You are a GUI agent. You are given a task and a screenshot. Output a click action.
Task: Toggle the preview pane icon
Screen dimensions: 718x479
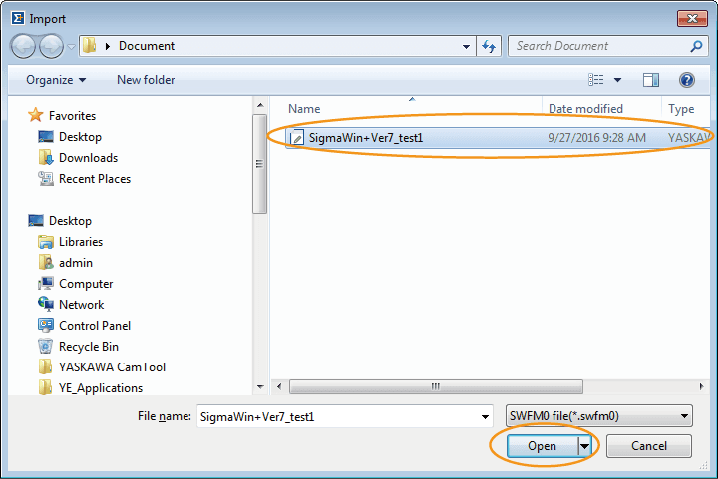coord(651,80)
